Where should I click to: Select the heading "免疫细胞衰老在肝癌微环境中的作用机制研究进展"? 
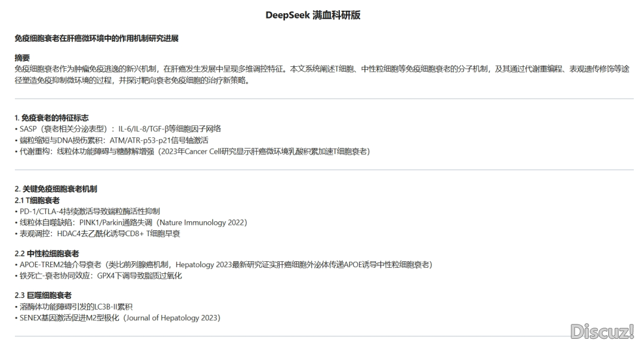click(97, 39)
